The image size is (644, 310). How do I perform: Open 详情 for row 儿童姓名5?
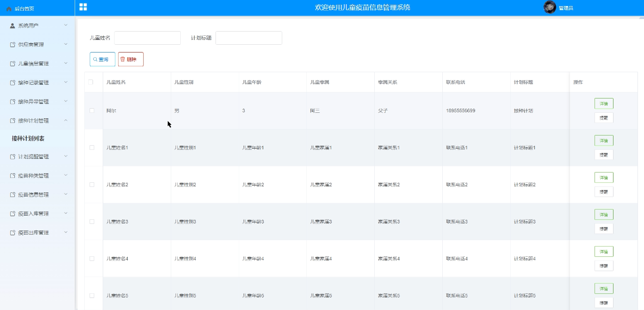(x=604, y=288)
